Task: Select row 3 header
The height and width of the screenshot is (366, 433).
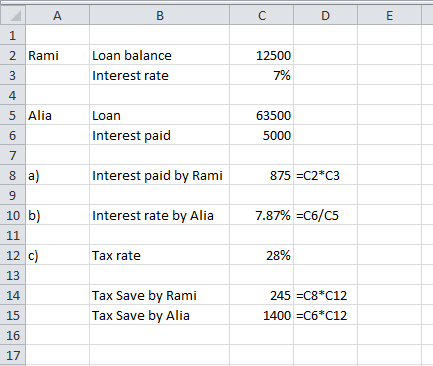Action: [x=13, y=75]
